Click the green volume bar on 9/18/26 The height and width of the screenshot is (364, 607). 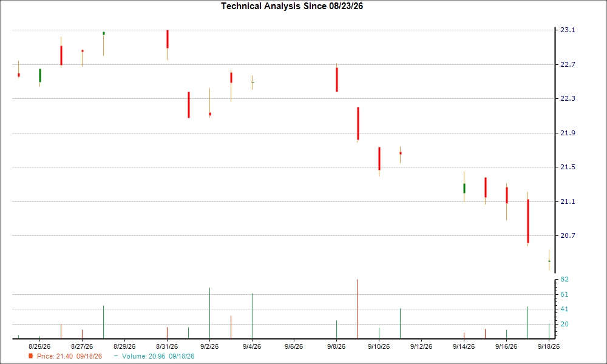[x=549, y=331]
